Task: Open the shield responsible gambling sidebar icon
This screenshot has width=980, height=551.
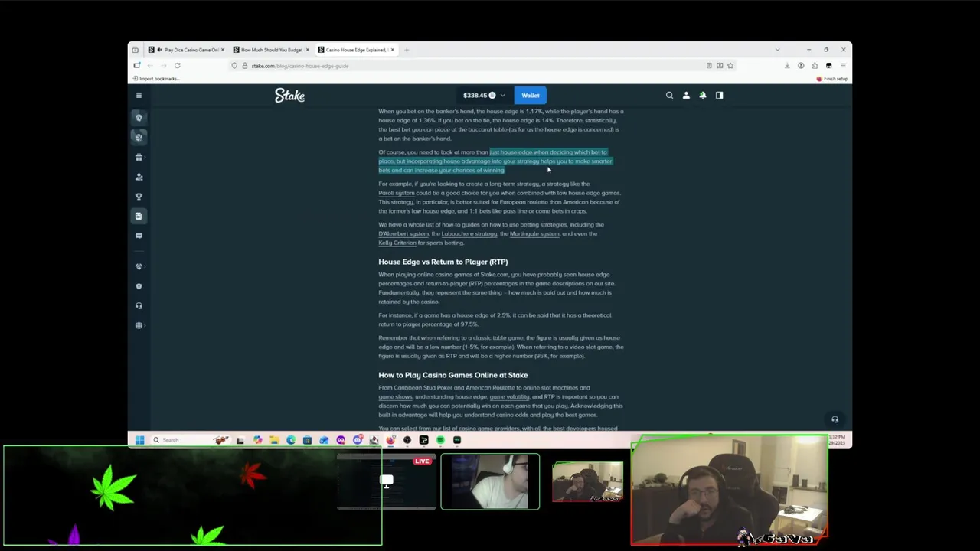Action: point(139,286)
